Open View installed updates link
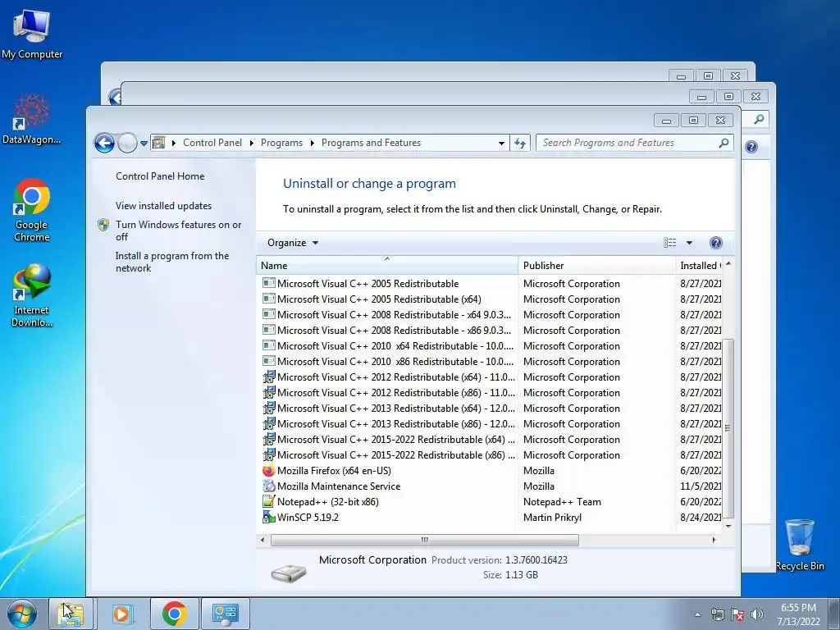The image size is (840, 630). [163, 206]
